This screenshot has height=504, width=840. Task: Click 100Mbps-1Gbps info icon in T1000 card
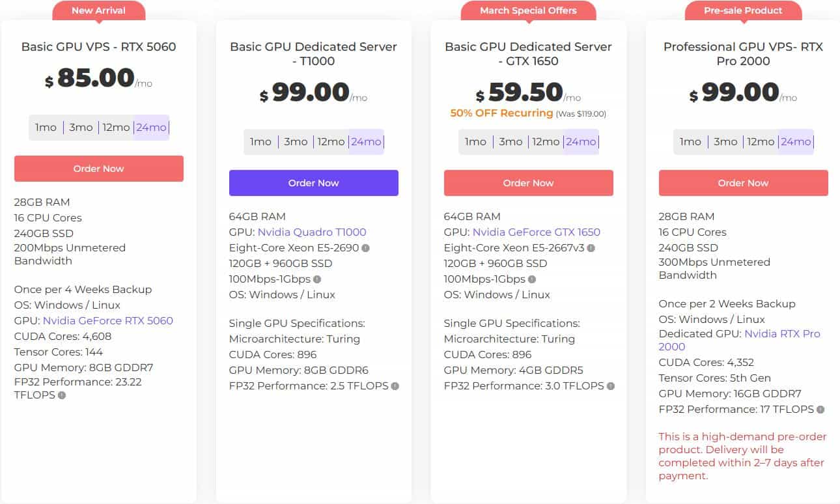point(317,279)
